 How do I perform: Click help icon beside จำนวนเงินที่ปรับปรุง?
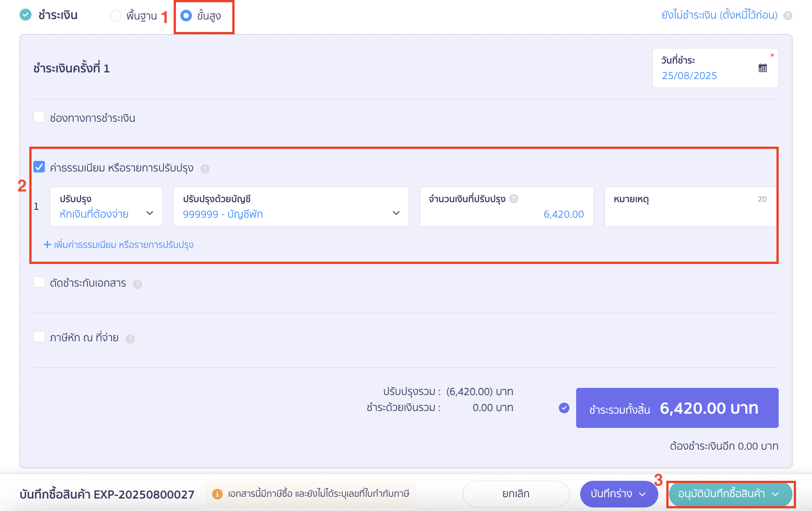pyautogui.click(x=513, y=199)
